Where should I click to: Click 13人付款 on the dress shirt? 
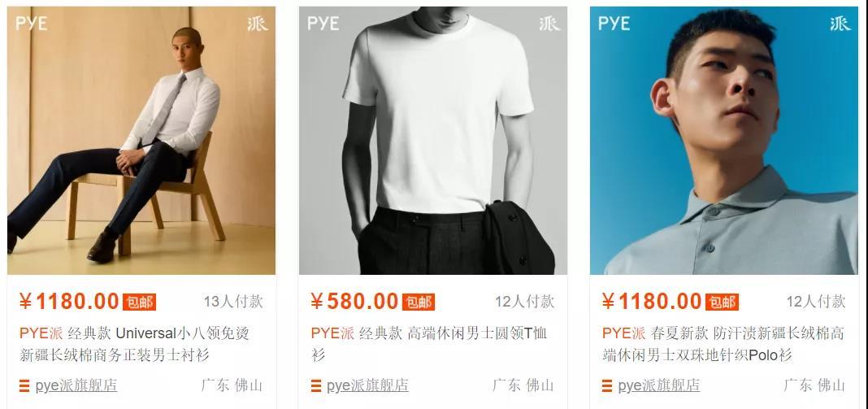pyautogui.click(x=233, y=302)
